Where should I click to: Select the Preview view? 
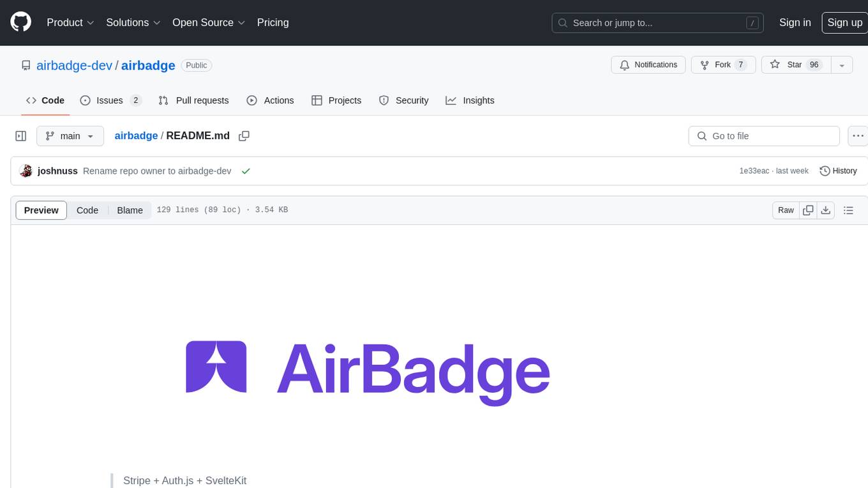(x=41, y=210)
